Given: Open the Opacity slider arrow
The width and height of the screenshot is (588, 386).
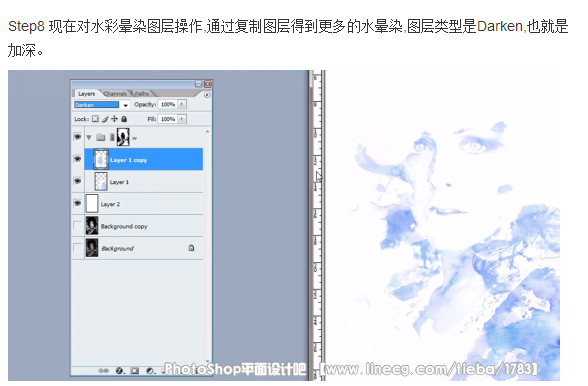Looking at the screenshot, I should coord(182,104).
